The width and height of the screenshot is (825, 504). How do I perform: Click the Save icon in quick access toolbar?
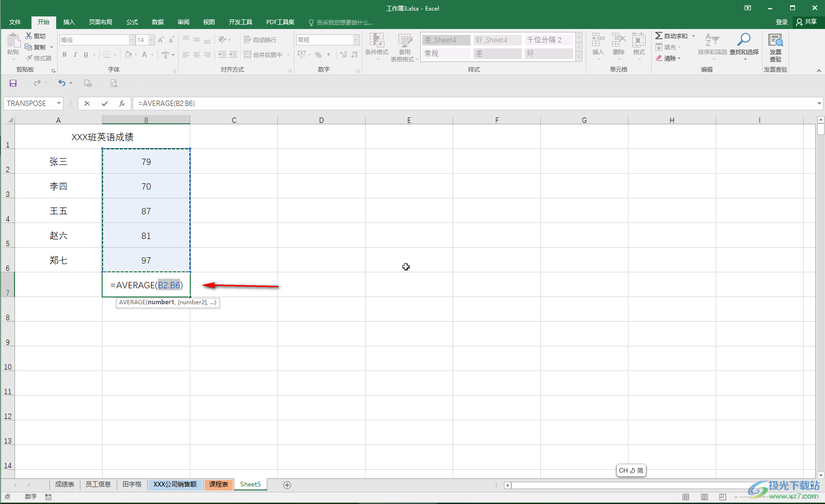(13, 83)
